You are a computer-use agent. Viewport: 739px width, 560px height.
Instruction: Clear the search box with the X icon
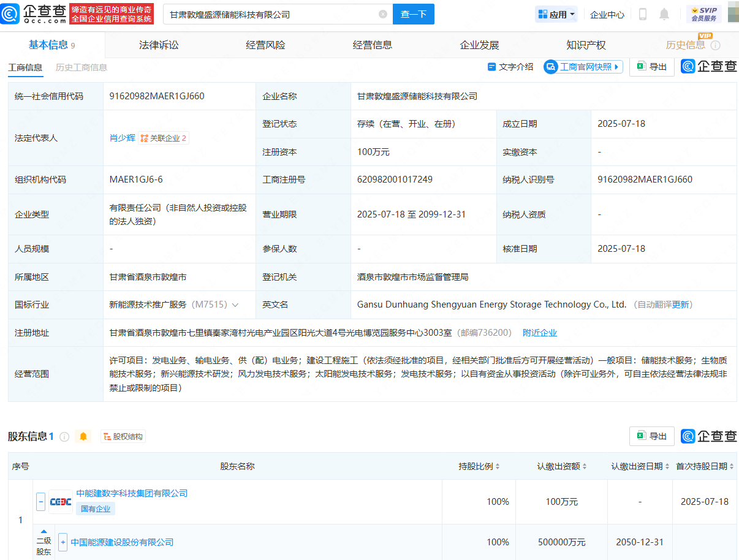[x=383, y=14]
